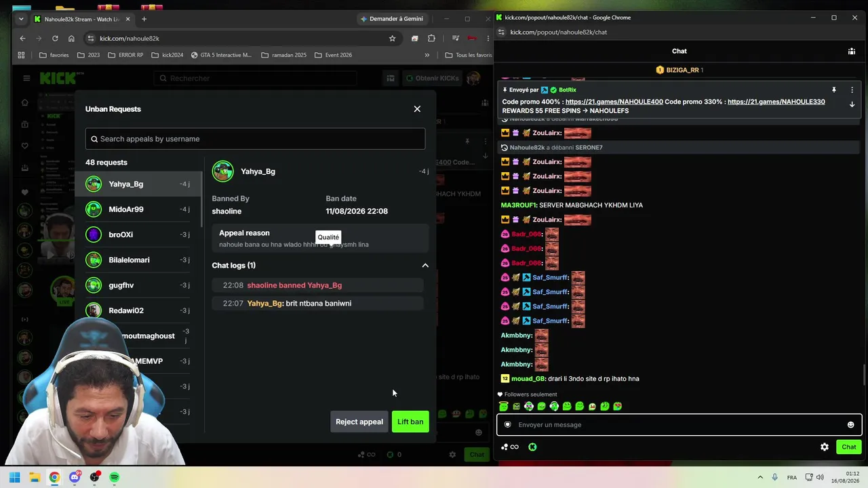Select the Redawi02 appeal row

138,310
